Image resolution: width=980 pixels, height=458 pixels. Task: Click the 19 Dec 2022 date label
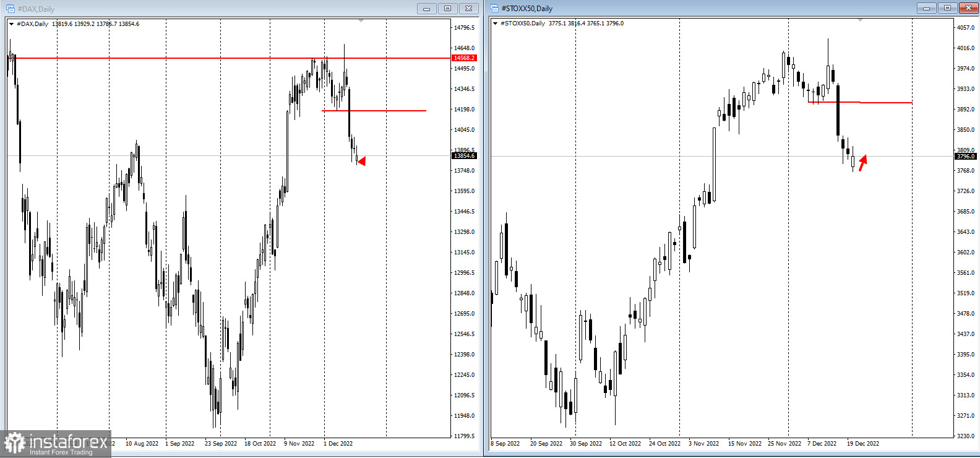click(863, 444)
